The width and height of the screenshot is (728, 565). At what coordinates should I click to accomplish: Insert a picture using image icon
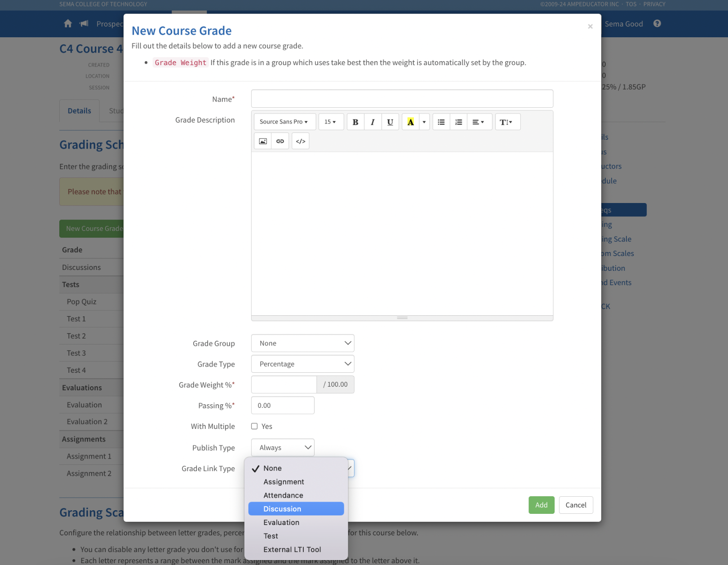click(263, 141)
